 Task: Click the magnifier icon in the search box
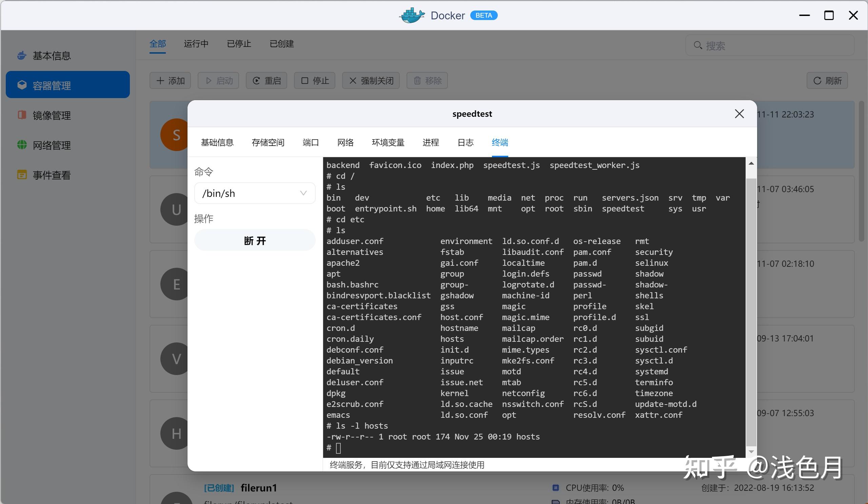click(x=698, y=45)
